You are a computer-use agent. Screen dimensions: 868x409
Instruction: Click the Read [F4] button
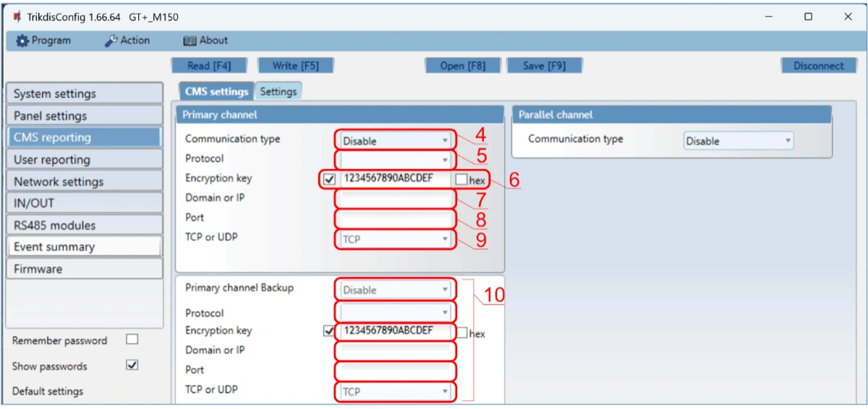(209, 66)
